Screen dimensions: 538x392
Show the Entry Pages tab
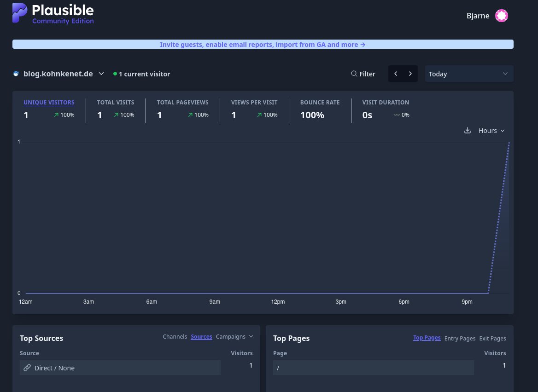pyautogui.click(x=460, y=339)
